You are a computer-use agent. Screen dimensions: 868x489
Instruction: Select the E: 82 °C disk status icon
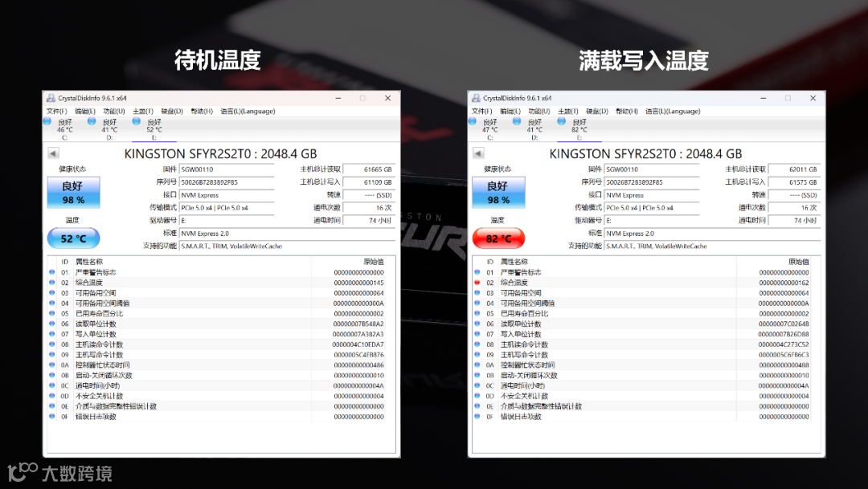(561, 121)
